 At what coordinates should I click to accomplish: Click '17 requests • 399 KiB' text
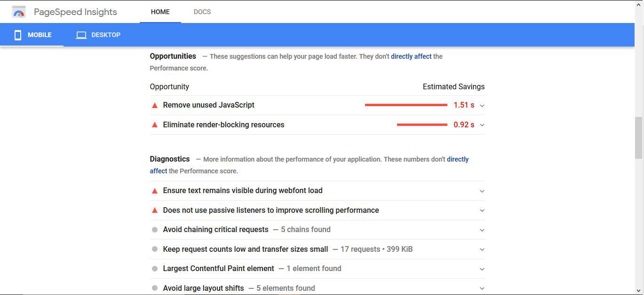(x=376, y=249)
